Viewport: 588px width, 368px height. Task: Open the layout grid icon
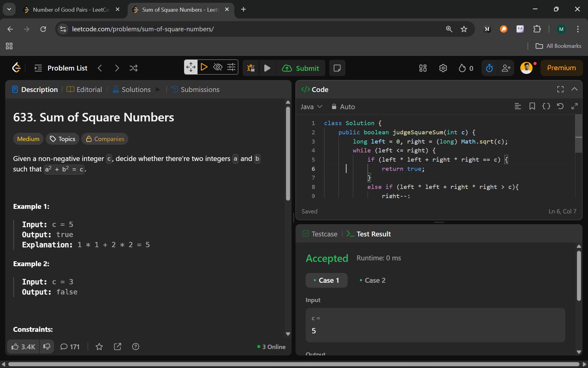(423, 68)
